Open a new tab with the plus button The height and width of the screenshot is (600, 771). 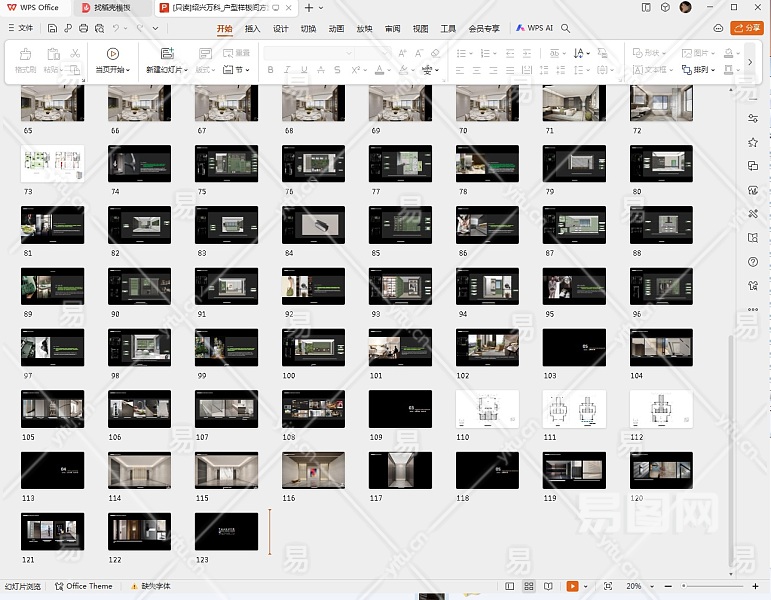[x=309, y=8]
